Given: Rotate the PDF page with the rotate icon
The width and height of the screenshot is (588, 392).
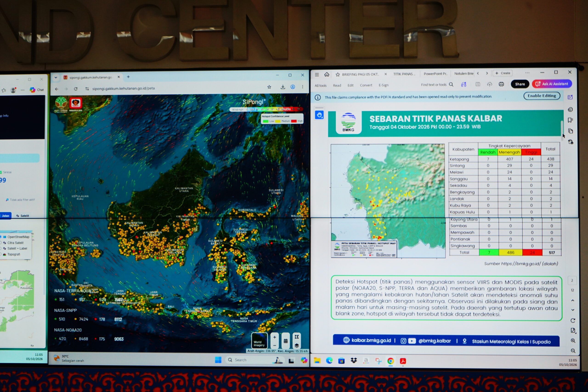Looking at the screenshot, I should pos(573,321).
